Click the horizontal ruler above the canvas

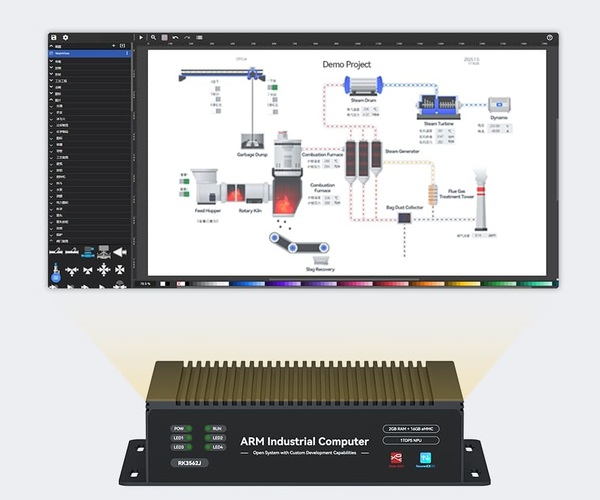point(346,44)
